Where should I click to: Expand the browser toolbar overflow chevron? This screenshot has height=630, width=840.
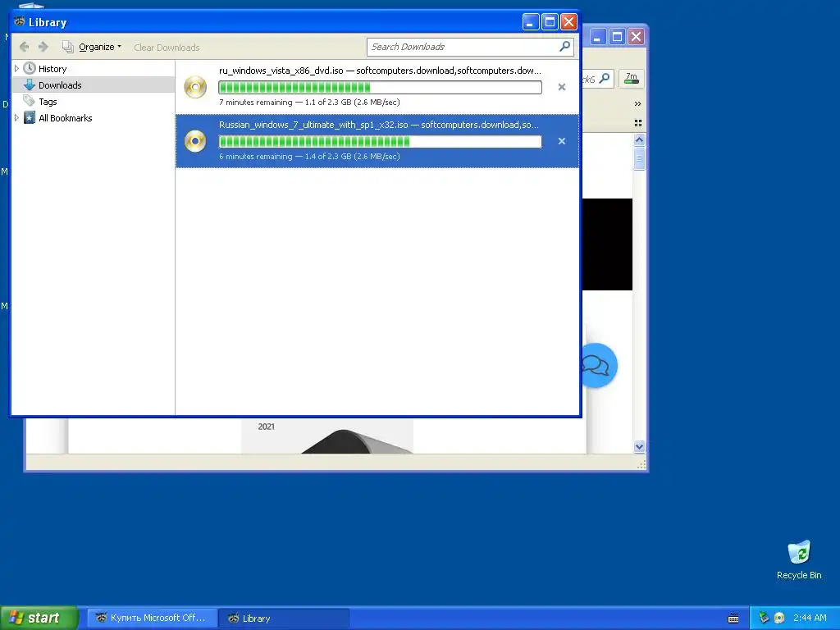tap(637, 103)
